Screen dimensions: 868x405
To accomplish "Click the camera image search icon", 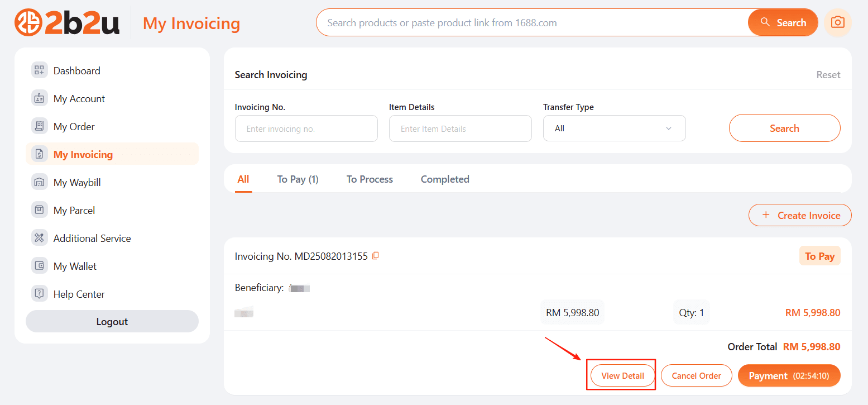I will [837, 23].
